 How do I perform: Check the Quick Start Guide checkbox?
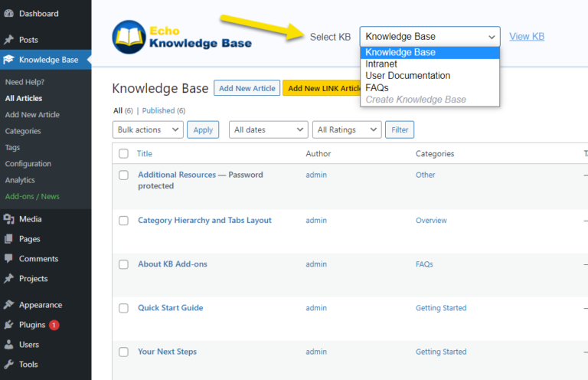click(124, 308)
